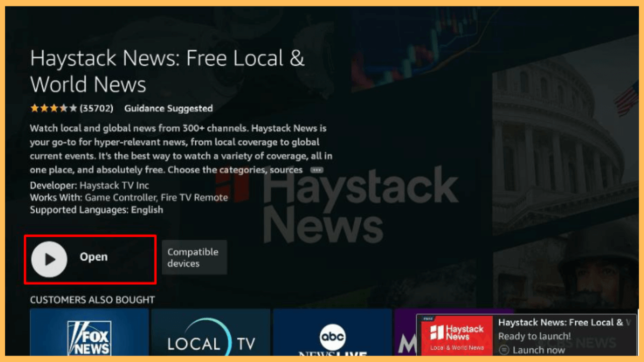This screenshot has width=644, height=362.
Task: Click the Guidance Suggested label
Action: point(169,109)
